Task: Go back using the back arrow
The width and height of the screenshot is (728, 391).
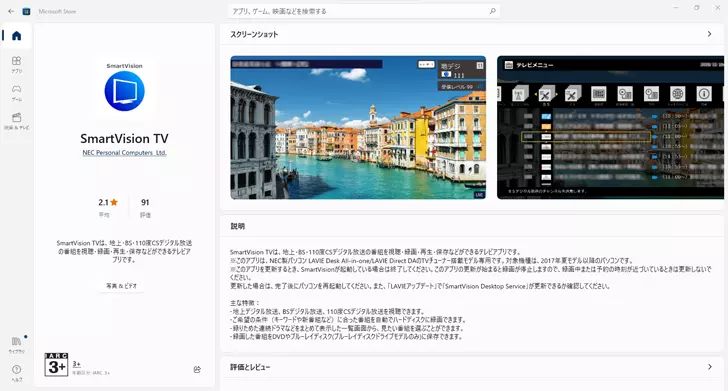Action: (11, 11)
